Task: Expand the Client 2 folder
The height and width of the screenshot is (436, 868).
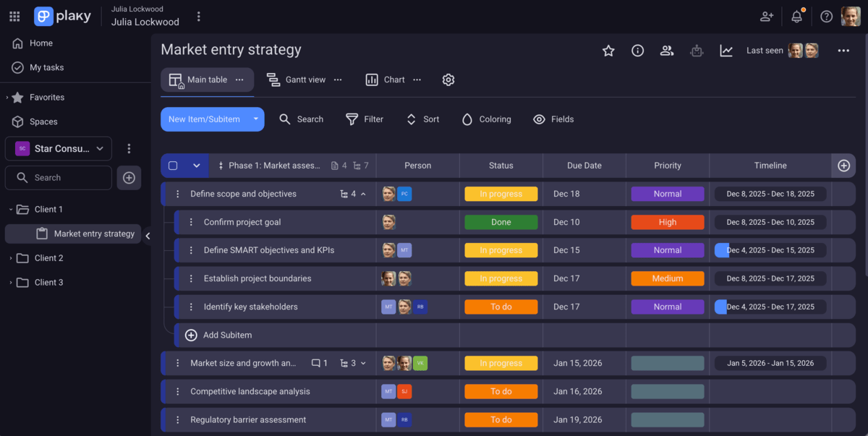Action: coord(9,258)
